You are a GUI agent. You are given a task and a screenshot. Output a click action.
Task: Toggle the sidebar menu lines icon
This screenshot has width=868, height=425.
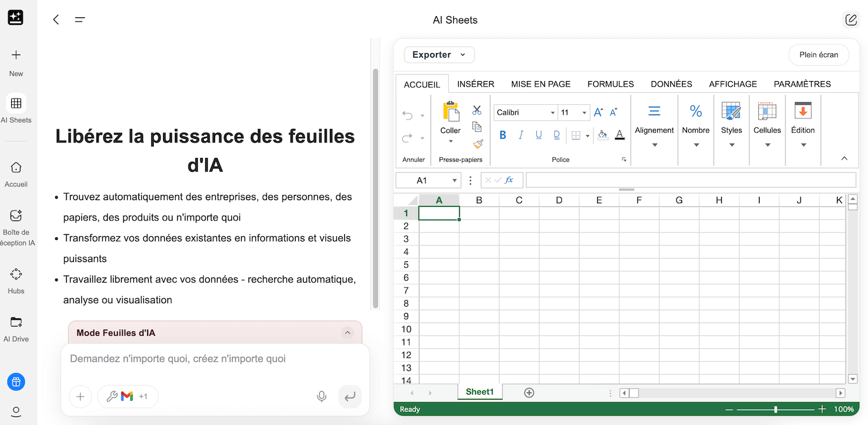click(80, 20)
